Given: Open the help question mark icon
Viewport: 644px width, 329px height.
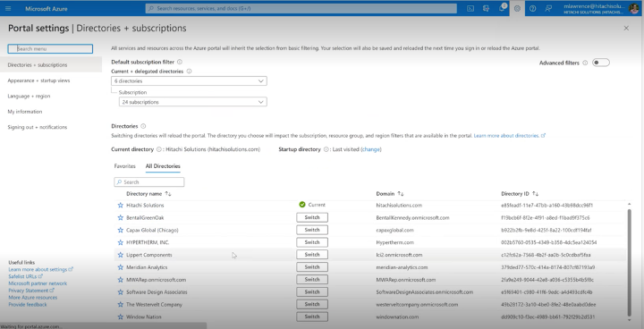Looking at the screenshot, I should 533,8.
